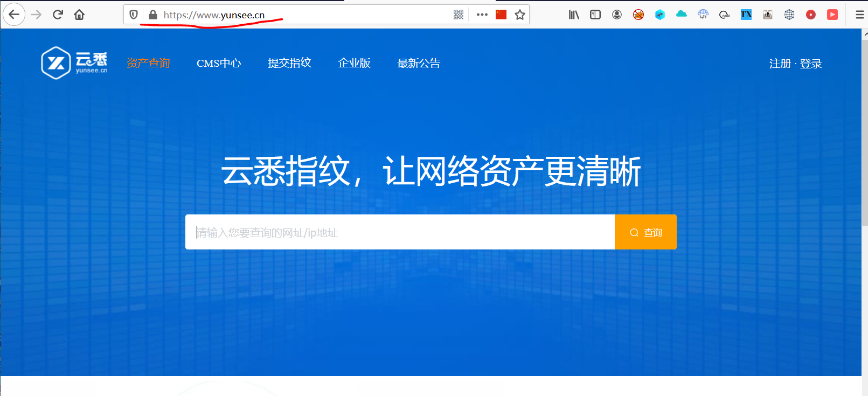Screen dimensions: 868x396
Task: Open the Firefox account icon
Action: pos(617,15)
